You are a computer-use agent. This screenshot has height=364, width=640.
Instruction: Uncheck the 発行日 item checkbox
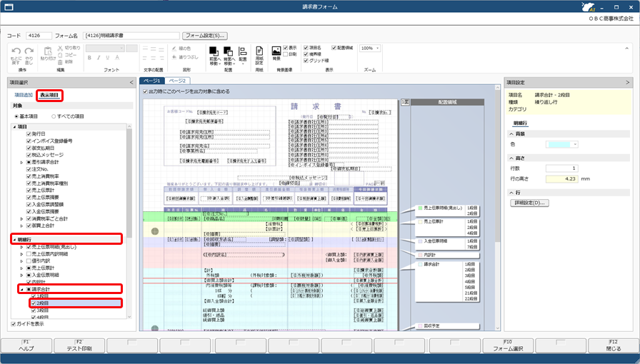[29, 134]
